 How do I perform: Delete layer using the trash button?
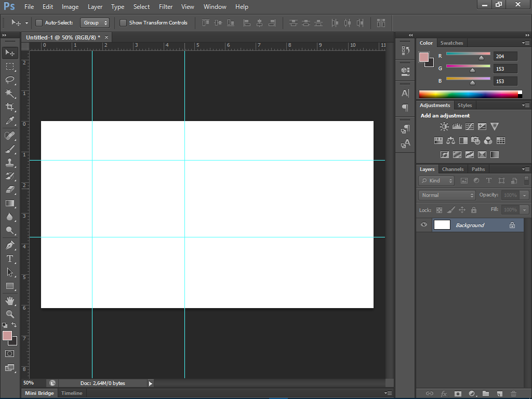point(513,394)
